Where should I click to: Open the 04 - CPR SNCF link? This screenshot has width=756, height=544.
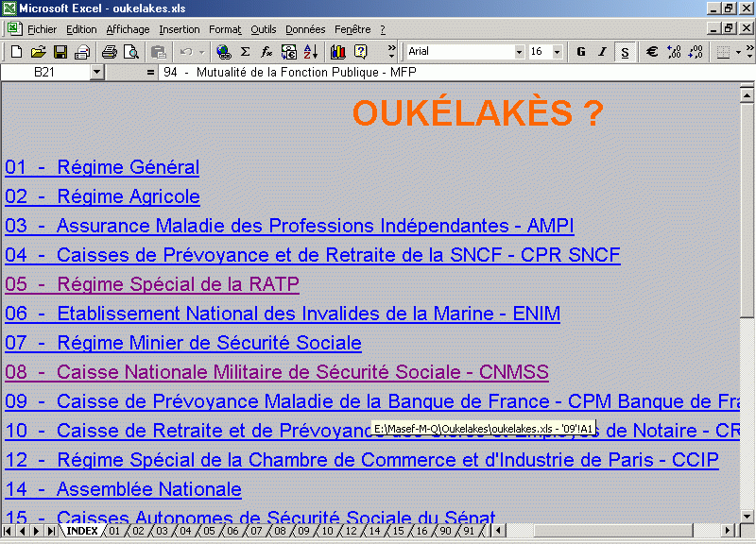coord(313,255)
